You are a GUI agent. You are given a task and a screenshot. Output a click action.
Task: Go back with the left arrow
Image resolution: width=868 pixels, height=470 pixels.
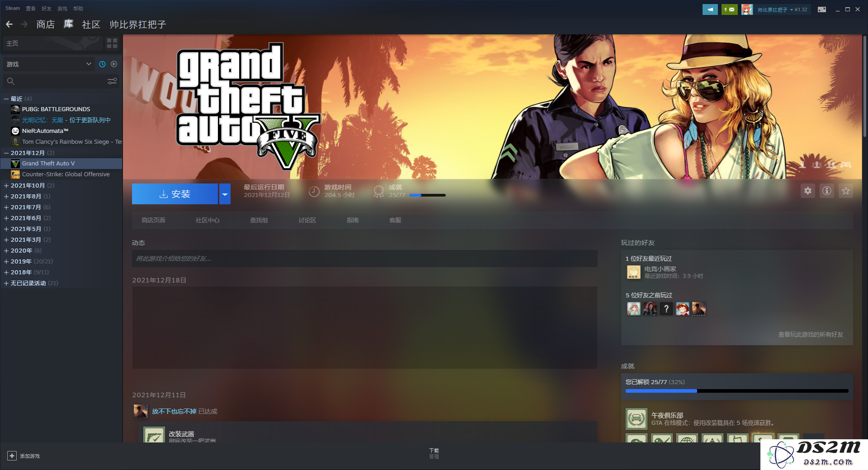(9, 24)
